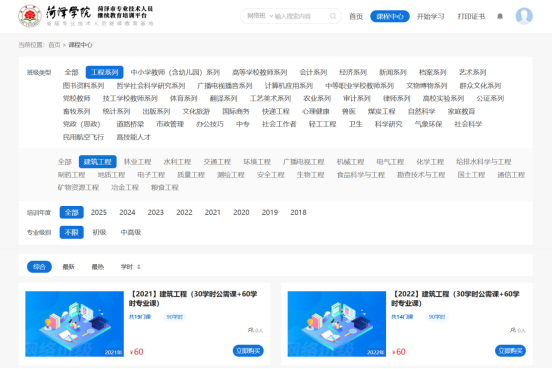
Task: Select 林业工程 subcategory
Action: (138, 162)
